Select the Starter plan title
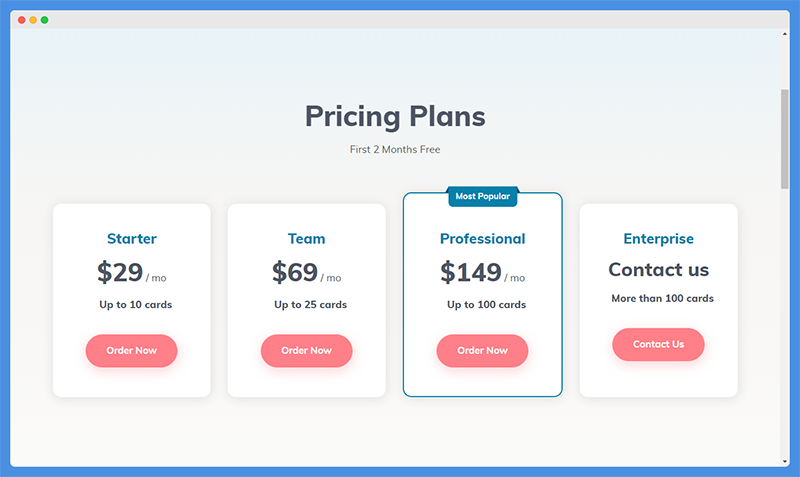 (x=132, y=239)
